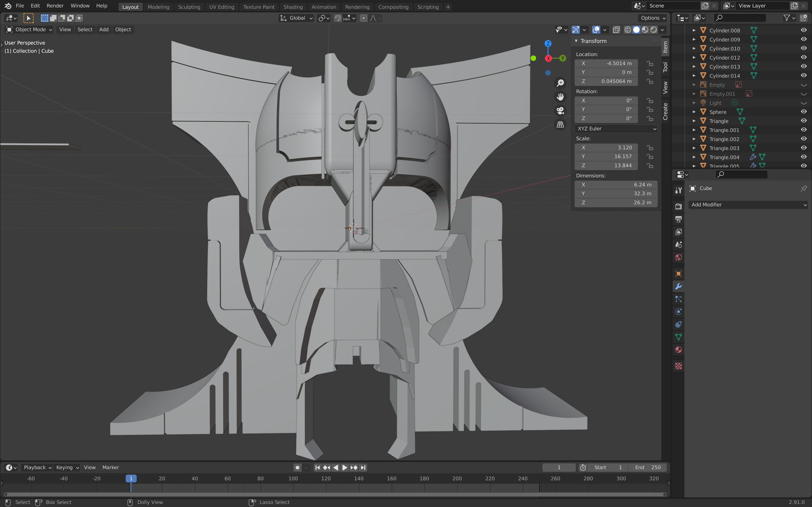This screenshot has height=507, width=812.
Task: Click the zoom view magnifier icon
Action: 560,83
